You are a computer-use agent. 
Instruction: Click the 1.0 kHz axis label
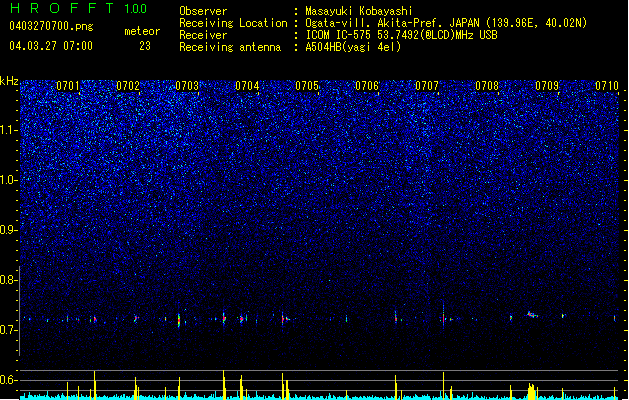[x=9, y=180]
